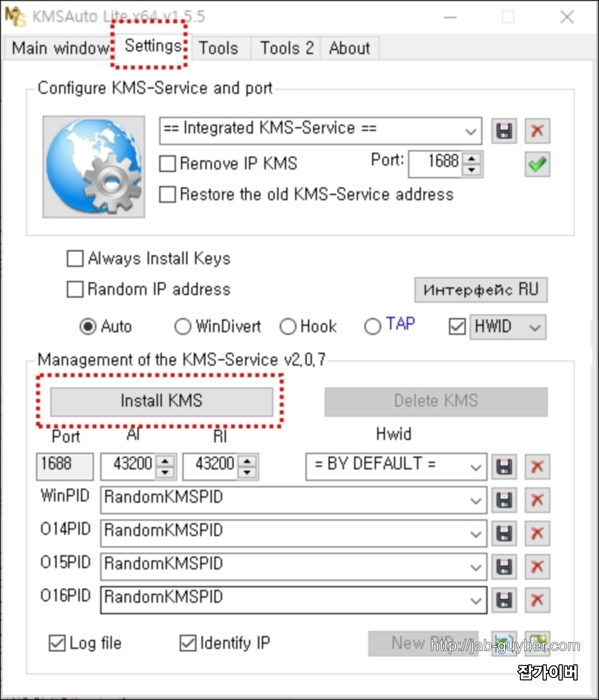The height and width of the screenshot is (700, 599).
Task: Delete the O15PID value
Action: pos(537,567)
